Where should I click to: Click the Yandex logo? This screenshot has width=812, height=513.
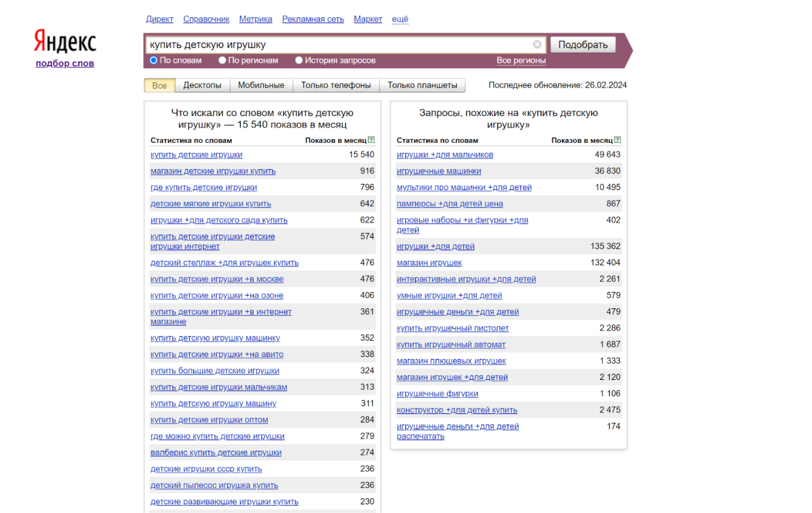point(64,42)
